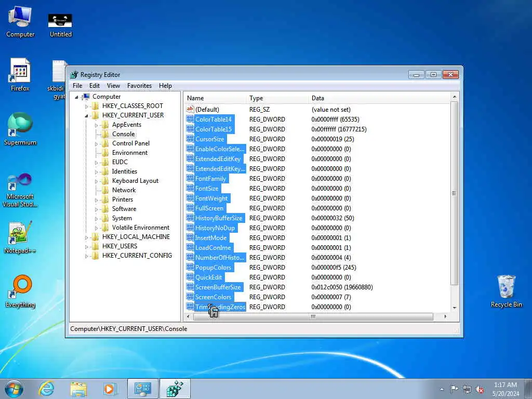Click the horizontal scrollbar left arrow
Viewport: 532px width, 399px height.
tap(188, 316)
